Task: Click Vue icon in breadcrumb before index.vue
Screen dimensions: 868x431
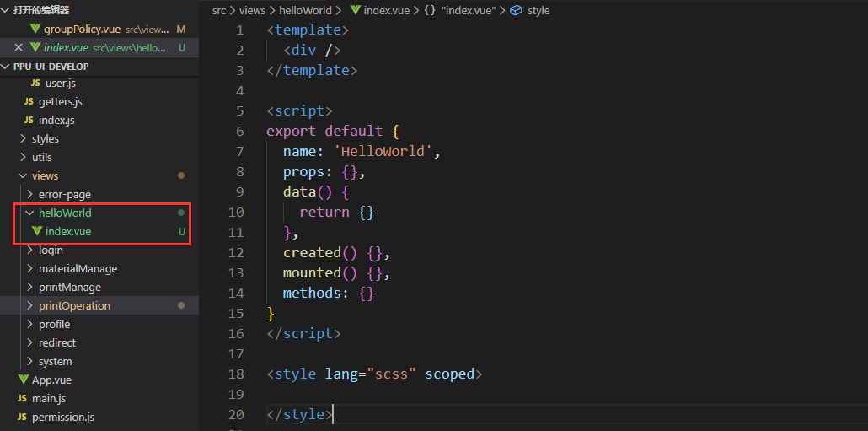Action: 356,10
